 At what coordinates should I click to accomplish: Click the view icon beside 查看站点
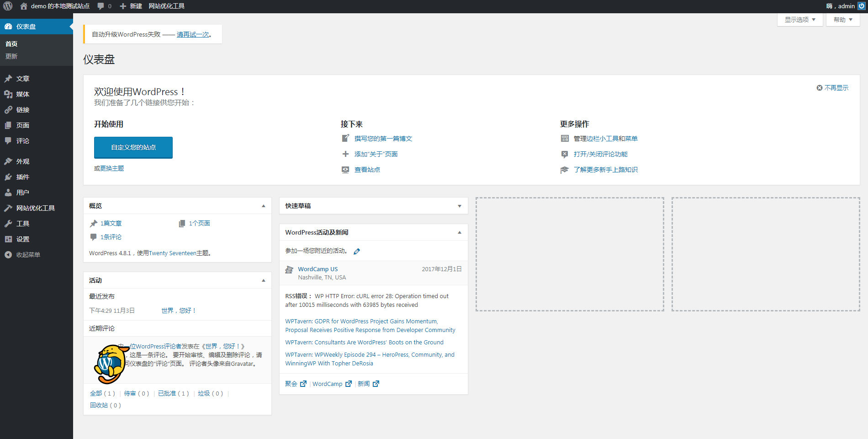click(x=345, y=170)
